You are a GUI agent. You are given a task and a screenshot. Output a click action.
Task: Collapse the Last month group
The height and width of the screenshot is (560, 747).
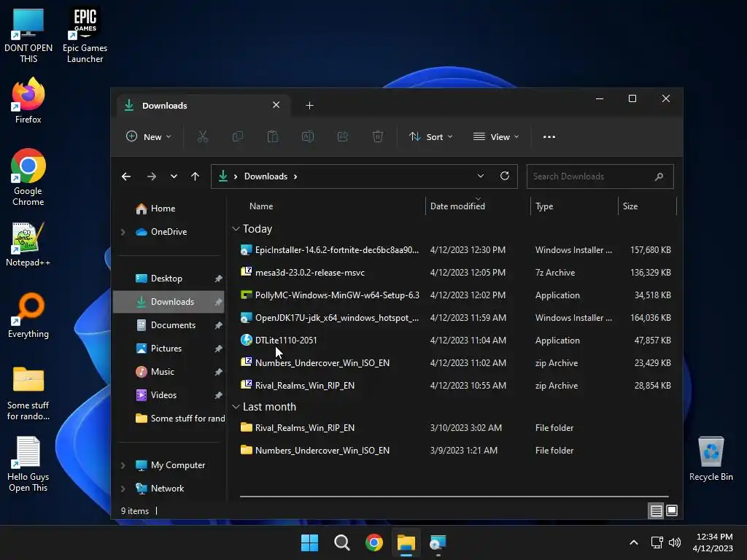pyautogui.click(x=236, y=407)
